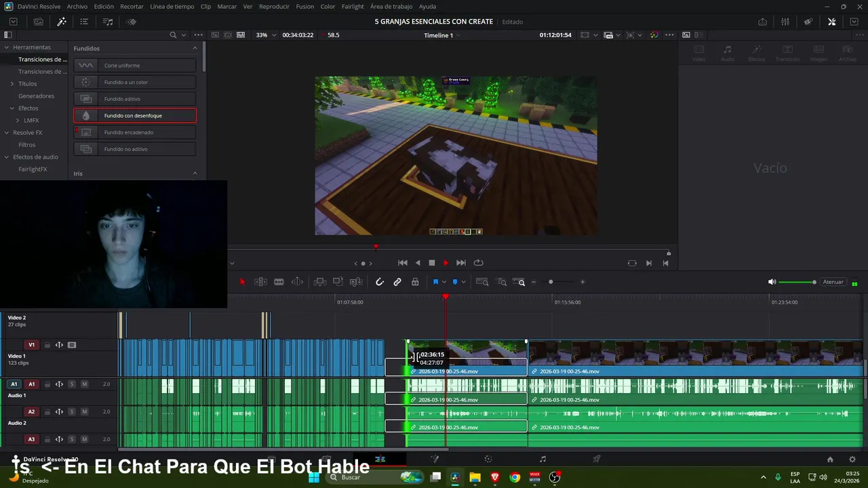Mute the Audio 2 track
Image resolution: width=868 pixels, height=488 pixels.
[84, 412]
